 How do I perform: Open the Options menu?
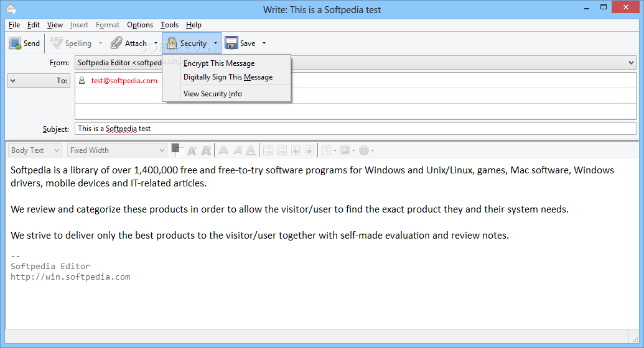pos(140,25)
